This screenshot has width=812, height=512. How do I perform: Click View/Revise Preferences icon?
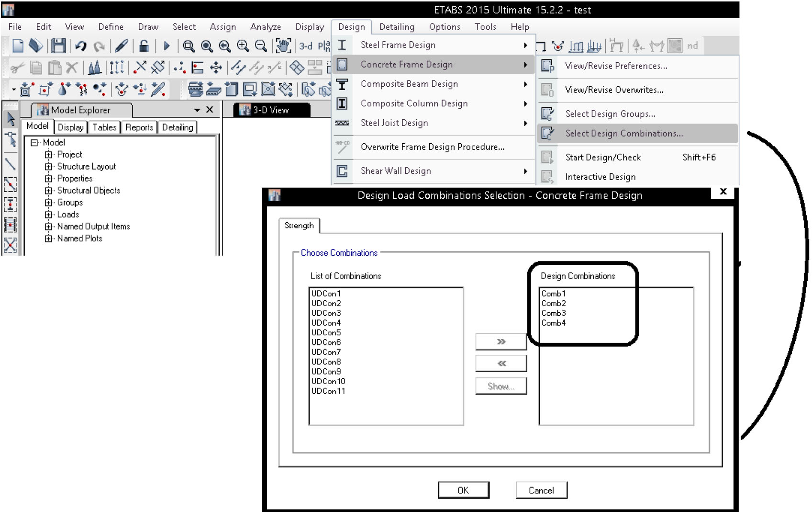[547, 66]
